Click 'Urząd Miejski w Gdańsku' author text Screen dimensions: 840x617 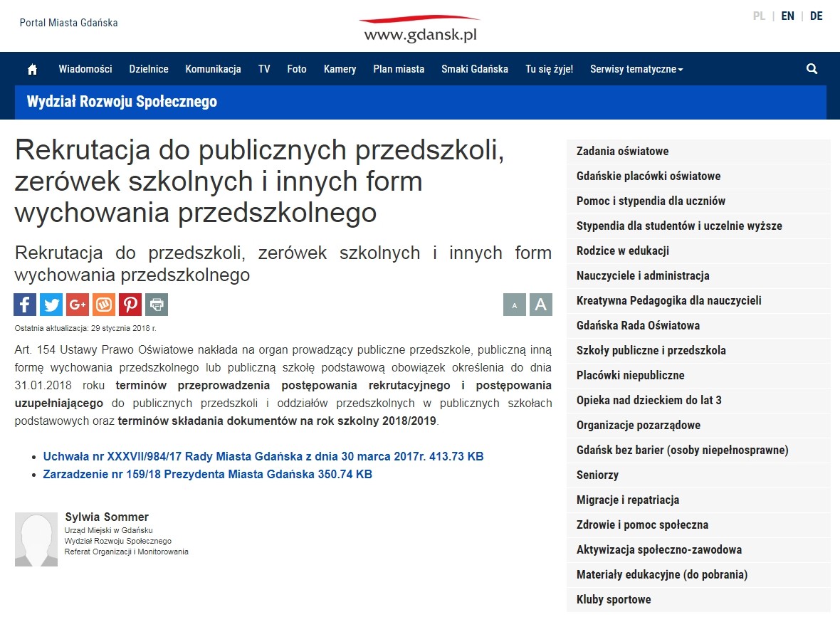click(x=109, y=530)
